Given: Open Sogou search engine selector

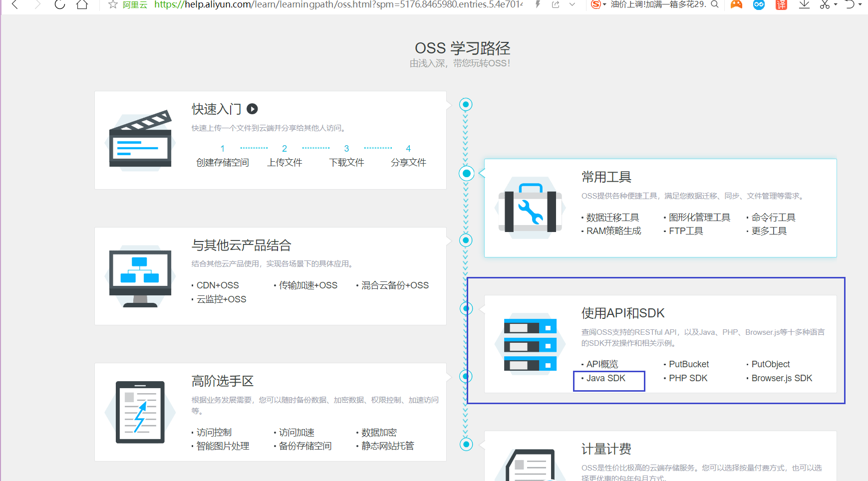Looking at the screenshot, I should [598, 4].
